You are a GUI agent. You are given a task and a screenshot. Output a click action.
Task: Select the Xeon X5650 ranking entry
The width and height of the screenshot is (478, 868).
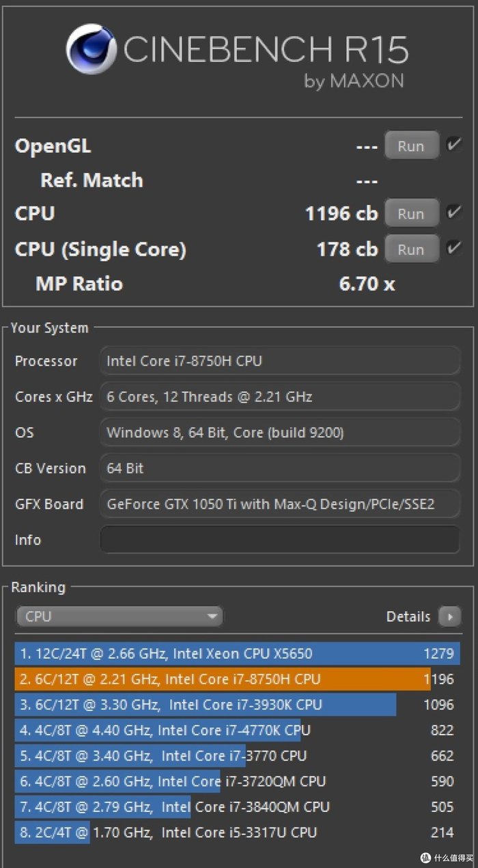click(236, 653)
